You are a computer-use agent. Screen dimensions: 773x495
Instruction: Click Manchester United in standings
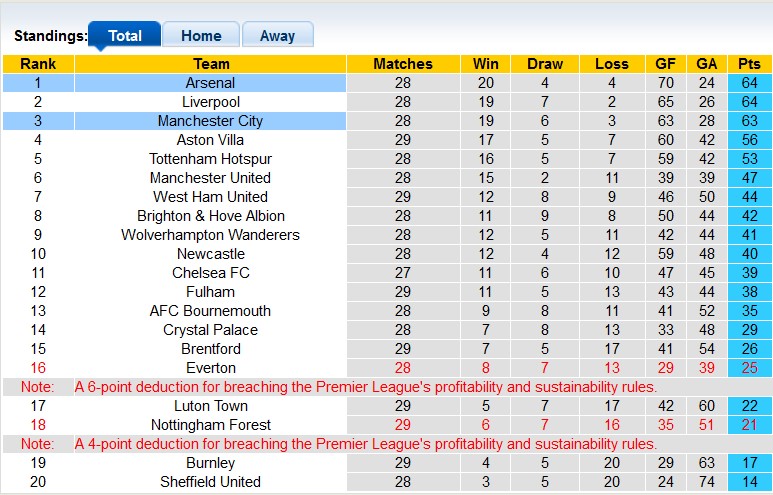tap(211, 178)
